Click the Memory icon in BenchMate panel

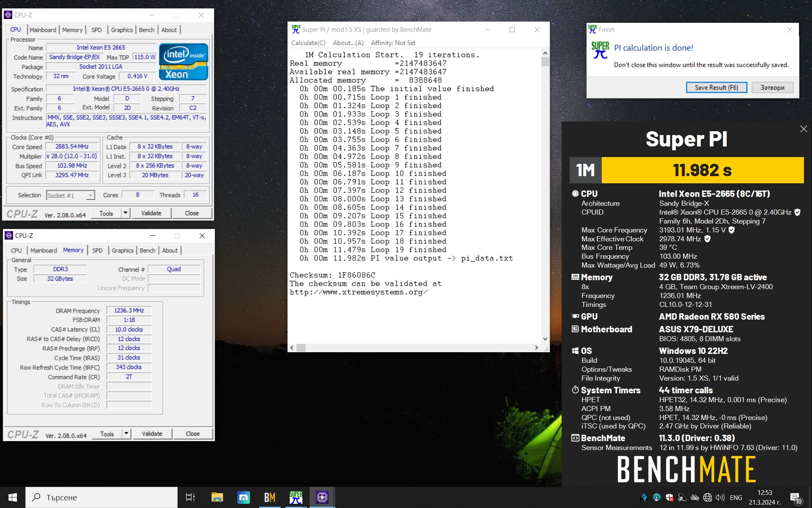click(575, 277)
